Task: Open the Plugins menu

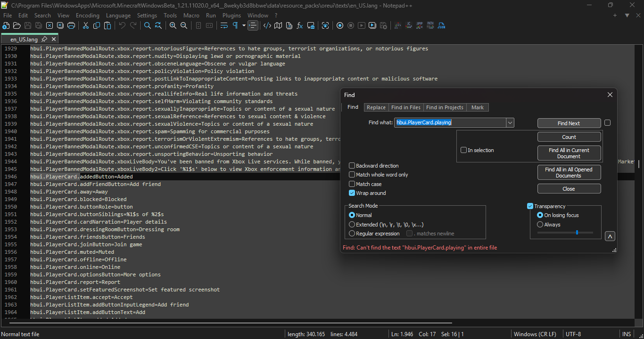Action: point(231,16)
